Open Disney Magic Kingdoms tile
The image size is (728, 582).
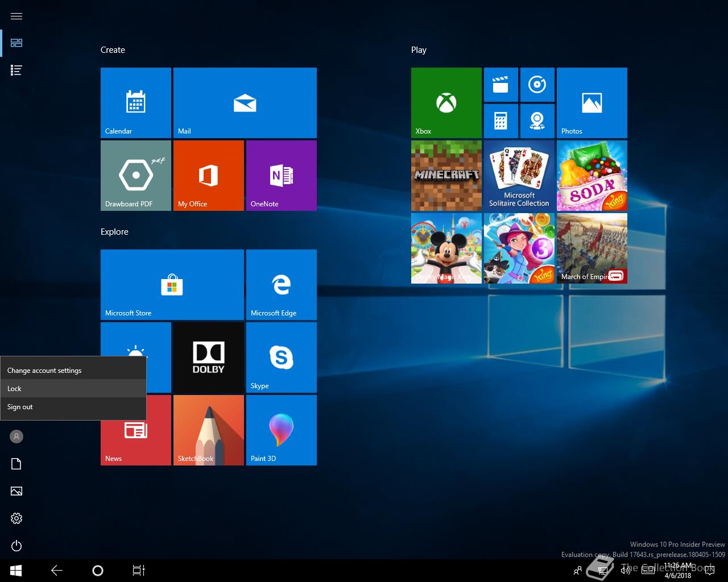point(446,248)
